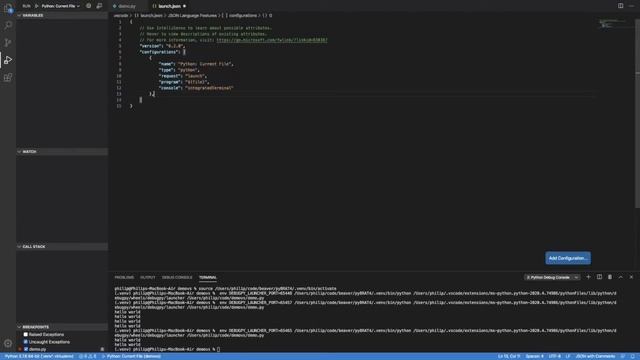Click Python: Current File (demos) in status bar
The height and width of the screenshot is (360, 640).
131,356
